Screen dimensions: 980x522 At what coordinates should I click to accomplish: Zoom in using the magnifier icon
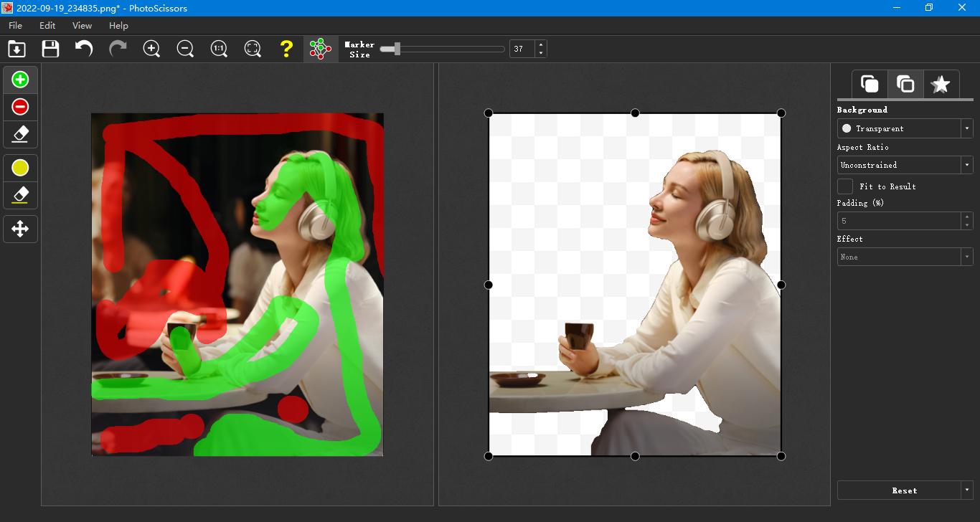151,49
